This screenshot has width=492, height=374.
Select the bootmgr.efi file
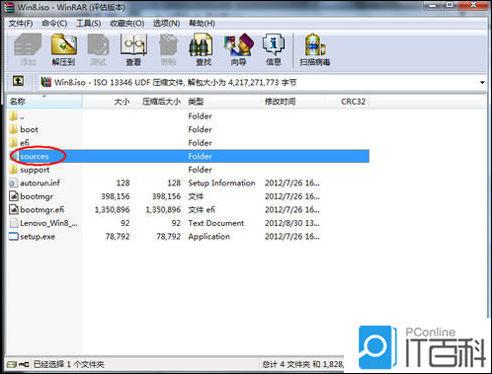(42, 210)
